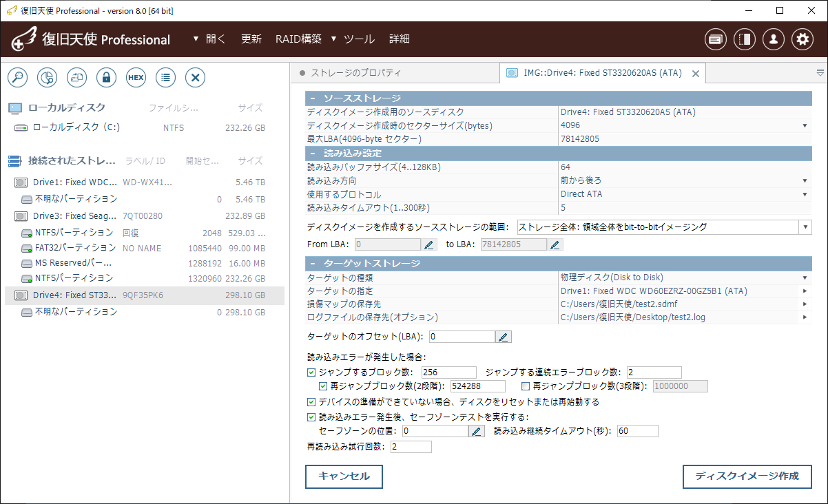The width and height of the screenshot is (828, 504).
Task: Click the magnifier scan icon in left toolbar
Action: coord(17,78)
